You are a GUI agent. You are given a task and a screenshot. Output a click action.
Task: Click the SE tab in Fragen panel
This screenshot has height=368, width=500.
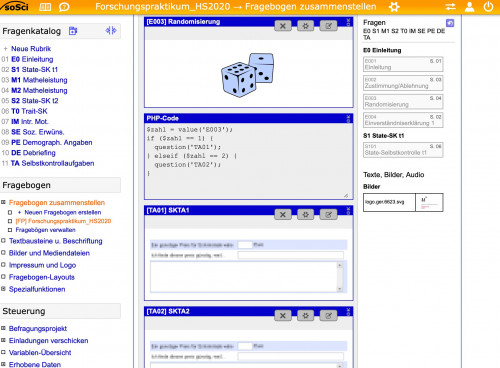click(421, 31)
